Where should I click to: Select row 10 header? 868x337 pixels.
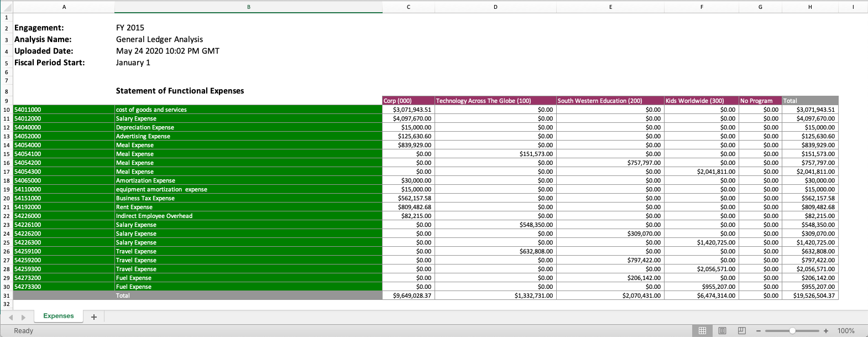pos(7,110)
